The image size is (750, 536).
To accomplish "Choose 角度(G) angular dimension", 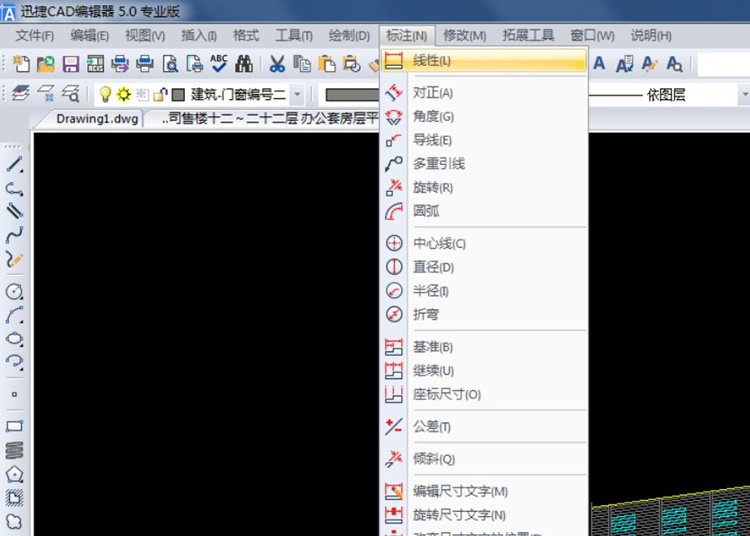I will (x=484, y=116).
